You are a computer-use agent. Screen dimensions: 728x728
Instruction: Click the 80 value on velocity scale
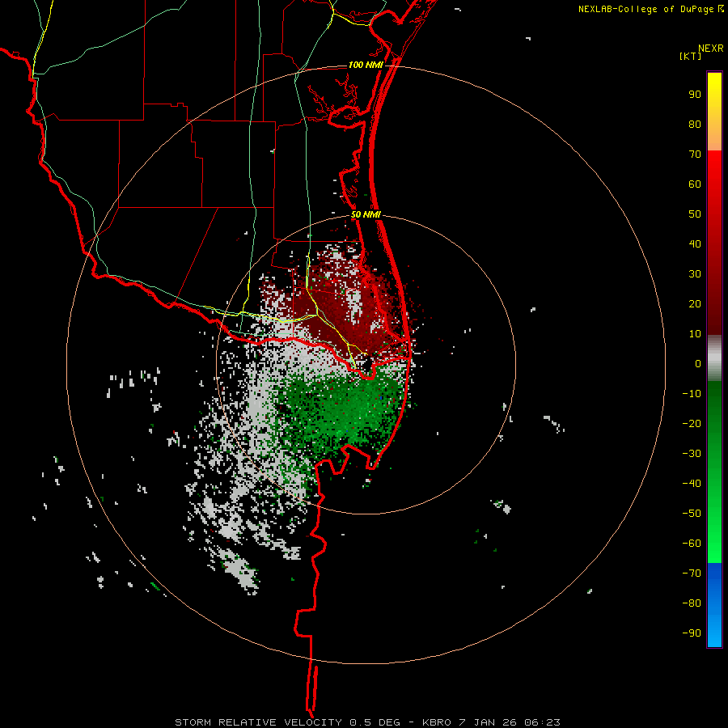click(x=695, y=125)
